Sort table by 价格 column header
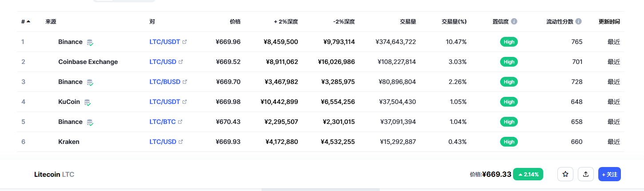 pyautogui.click(x=235, y=21)
